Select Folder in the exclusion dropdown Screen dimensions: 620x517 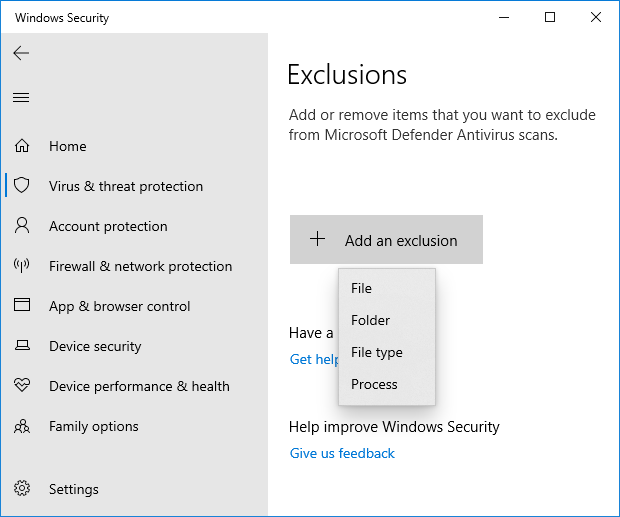(371, 320)
